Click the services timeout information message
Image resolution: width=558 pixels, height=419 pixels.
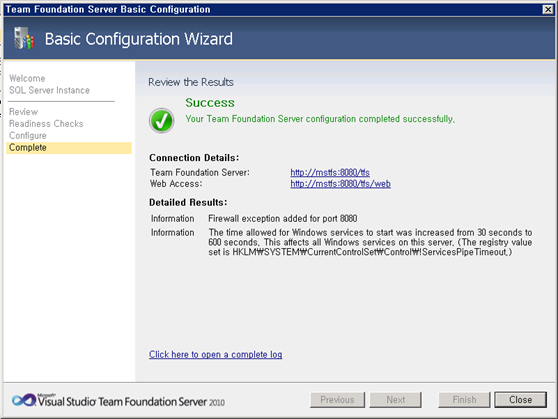[370, 242]
